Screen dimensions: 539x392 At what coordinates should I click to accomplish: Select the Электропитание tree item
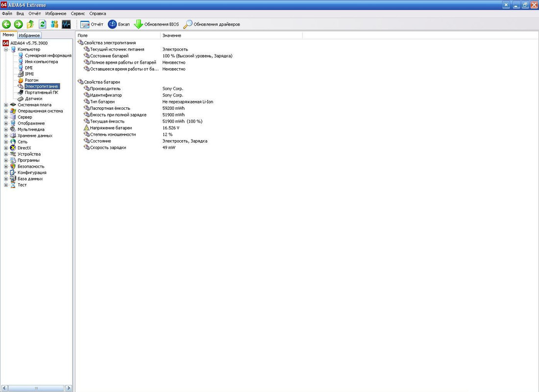click(x=42, y=86)
